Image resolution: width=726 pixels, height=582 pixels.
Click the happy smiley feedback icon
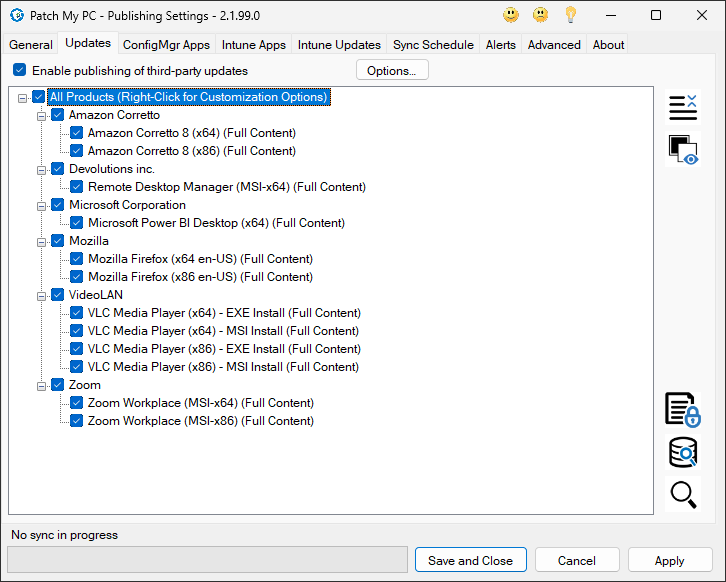(x=511, y=15)
